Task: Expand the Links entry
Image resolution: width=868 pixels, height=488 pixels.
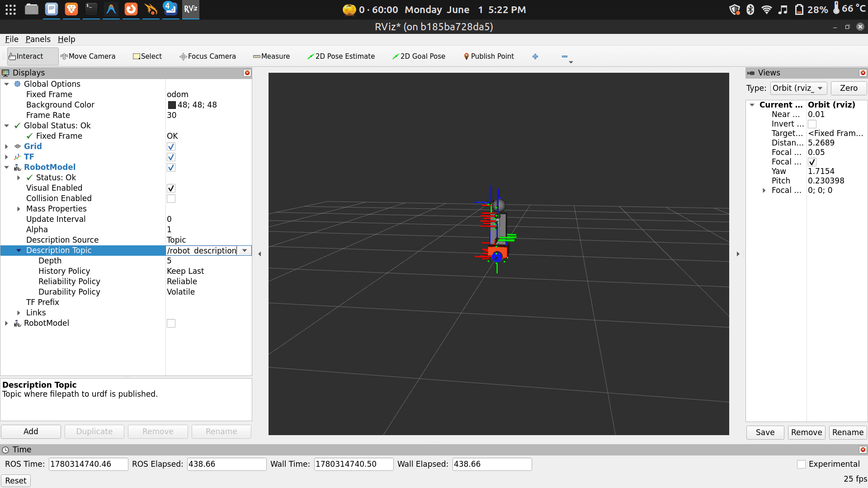Action: click(19, 313)
